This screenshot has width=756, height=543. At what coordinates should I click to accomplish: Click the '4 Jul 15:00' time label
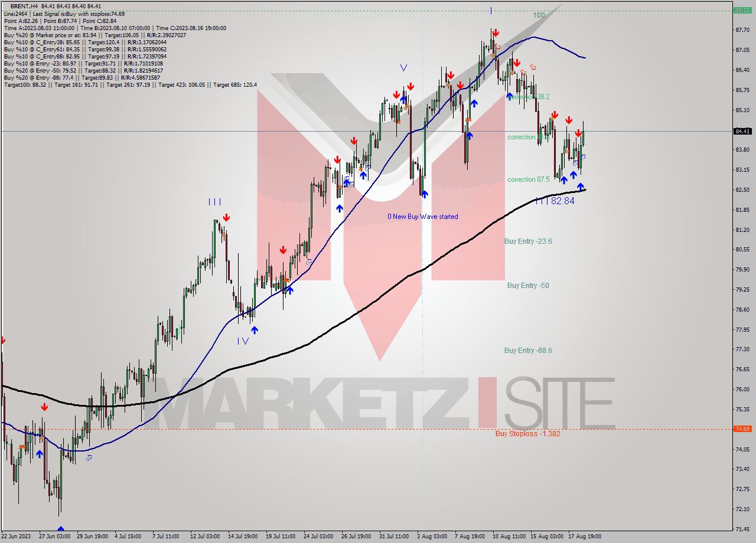click(x=128, y=537)
